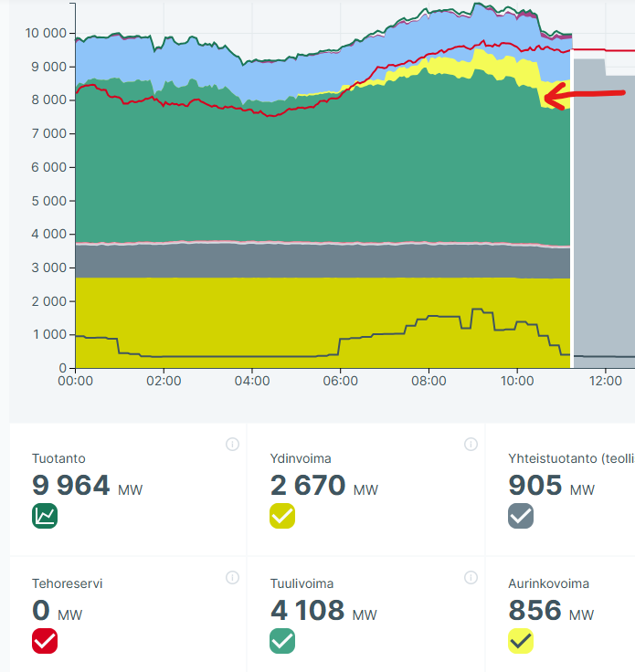Open the info icon on Tehoreservi card
The height and width of the screenshot is (672, 635).
click(x=232, y=578)
